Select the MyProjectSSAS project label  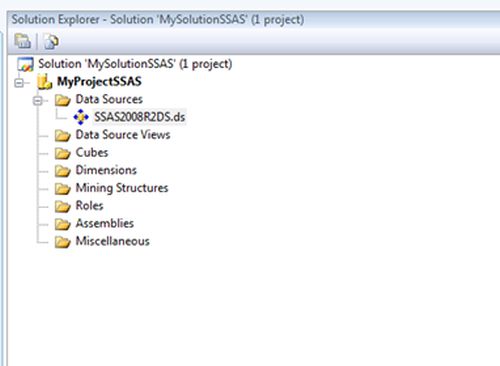(x=99, y=82)
